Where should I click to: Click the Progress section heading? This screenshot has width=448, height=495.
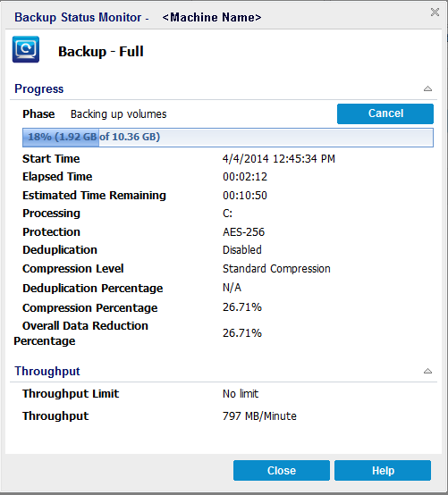point(38,89)
